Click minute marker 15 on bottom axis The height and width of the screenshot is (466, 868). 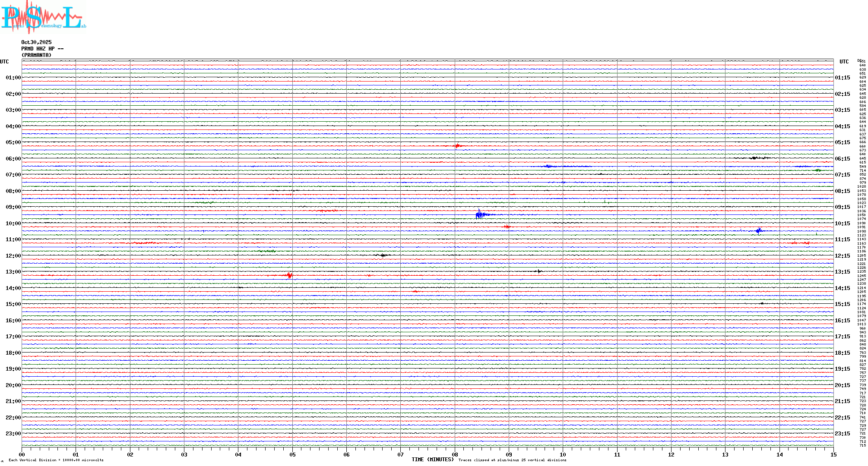pyautogui.click(x=833, y=454)
